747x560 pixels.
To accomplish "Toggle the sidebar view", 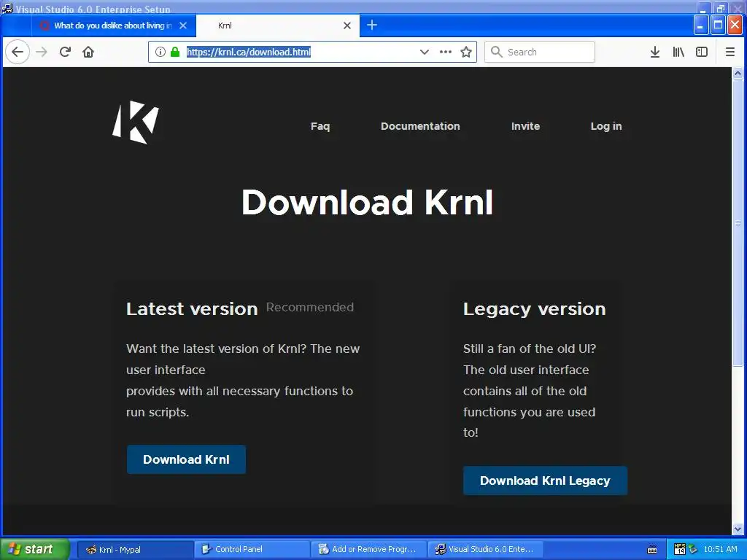I will (x=702, y=52).
